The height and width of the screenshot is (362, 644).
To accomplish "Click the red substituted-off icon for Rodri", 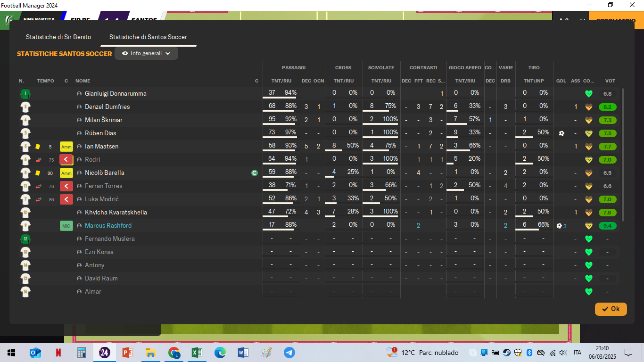I will click(x=66, y=160).
